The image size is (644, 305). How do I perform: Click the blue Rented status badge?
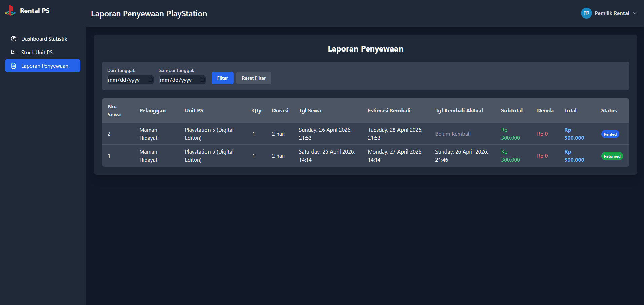click(x=610, y=134)
